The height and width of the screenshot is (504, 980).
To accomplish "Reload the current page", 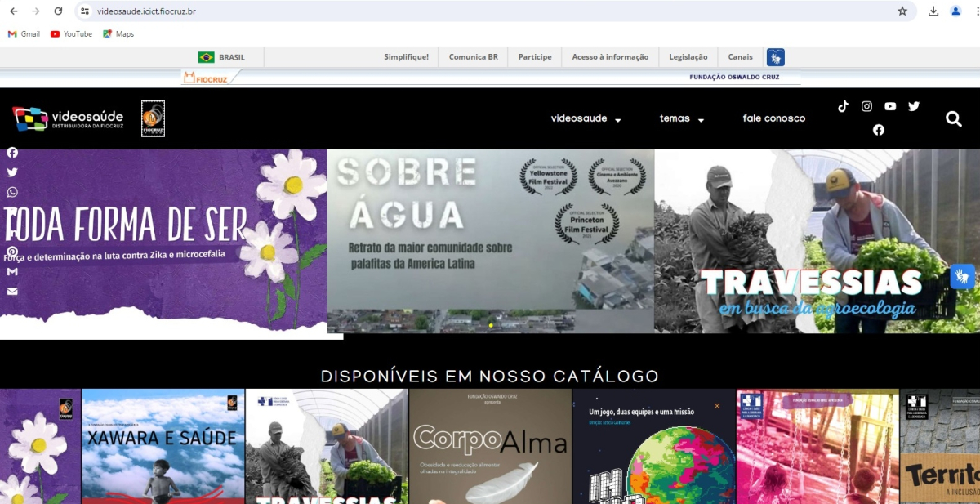I will 58,11.
